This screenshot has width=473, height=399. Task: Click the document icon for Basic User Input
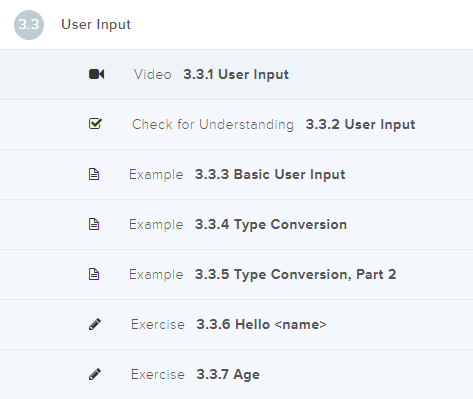[94, 174]
